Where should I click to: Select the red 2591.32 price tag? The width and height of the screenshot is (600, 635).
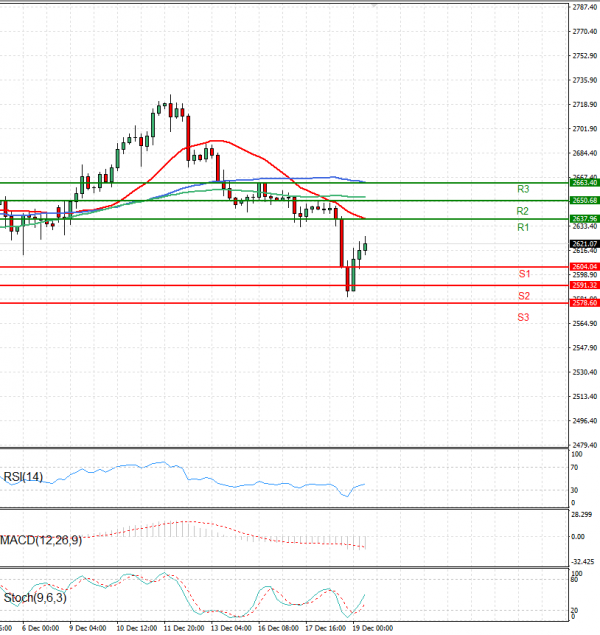coord(584,285)
